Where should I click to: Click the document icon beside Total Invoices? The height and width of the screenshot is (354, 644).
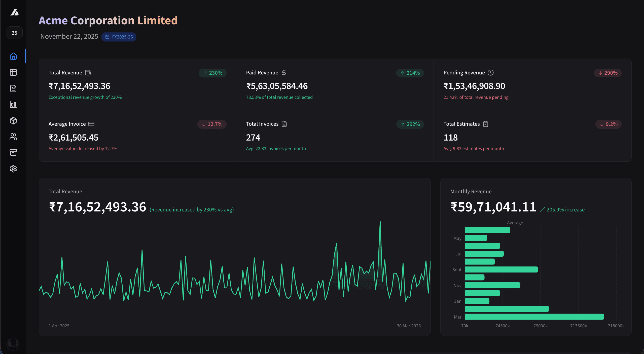284,124
